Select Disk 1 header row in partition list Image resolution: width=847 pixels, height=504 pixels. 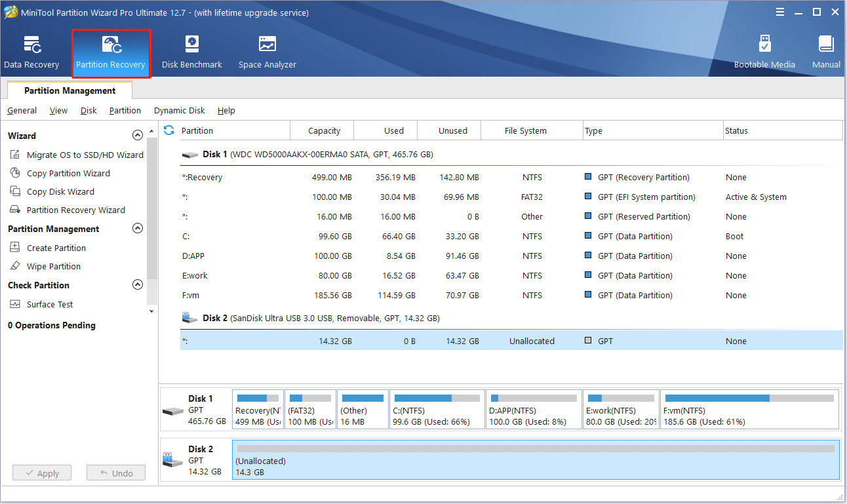(x=511, y=155)
